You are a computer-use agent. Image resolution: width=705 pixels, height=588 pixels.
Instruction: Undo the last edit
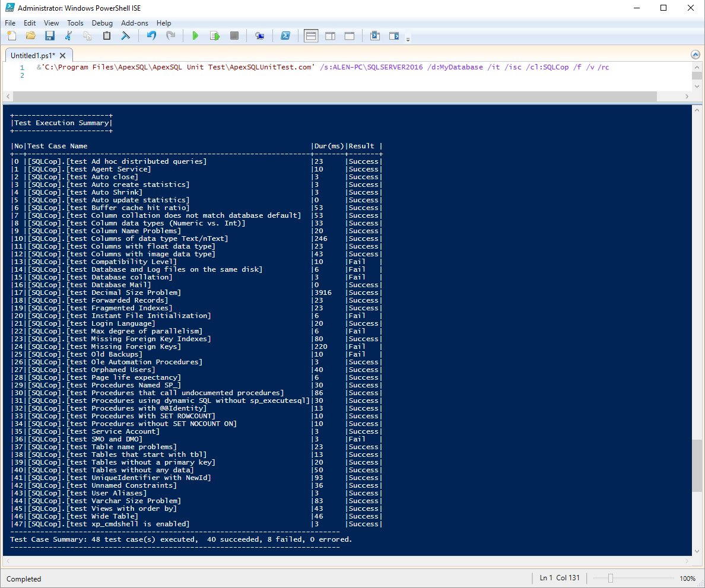pos(151,36)
